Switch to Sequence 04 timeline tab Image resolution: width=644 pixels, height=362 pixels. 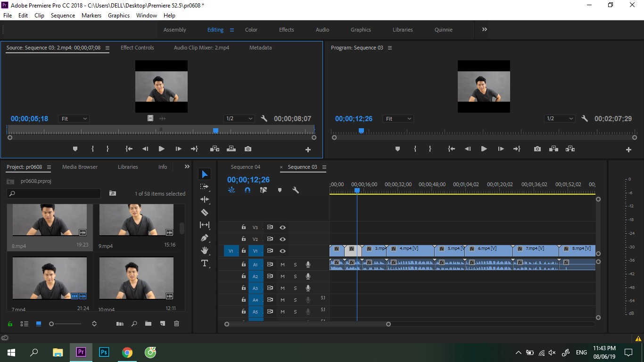click(245, 167)
